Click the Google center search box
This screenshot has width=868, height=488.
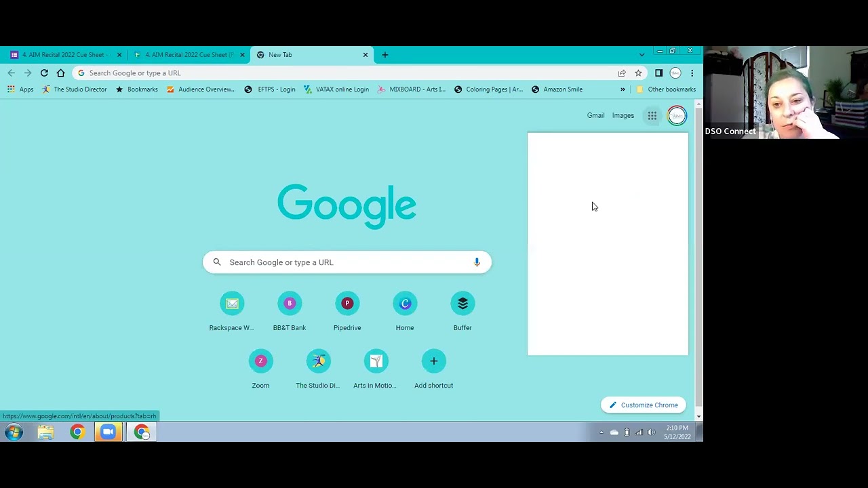coord(347,262)
